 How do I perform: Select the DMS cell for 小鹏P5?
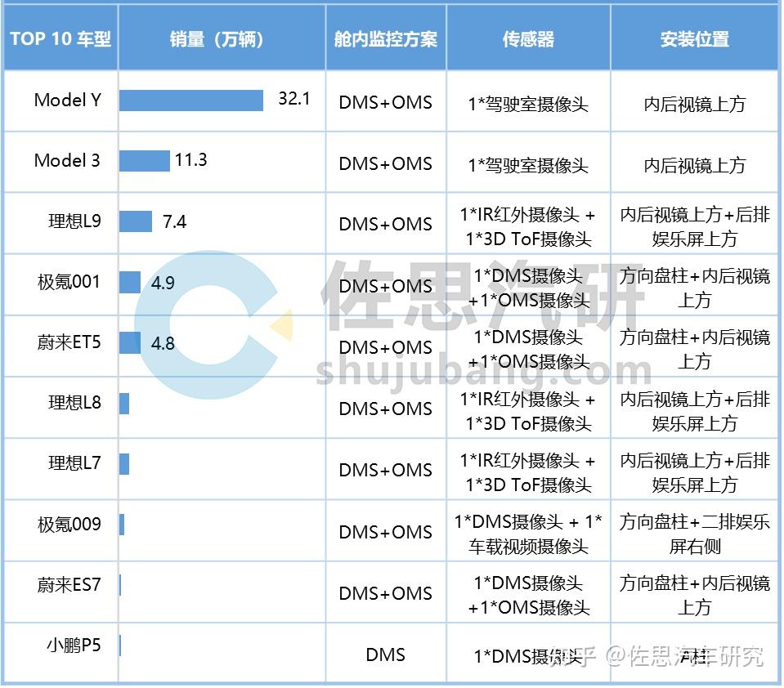[x=384, y=654]
